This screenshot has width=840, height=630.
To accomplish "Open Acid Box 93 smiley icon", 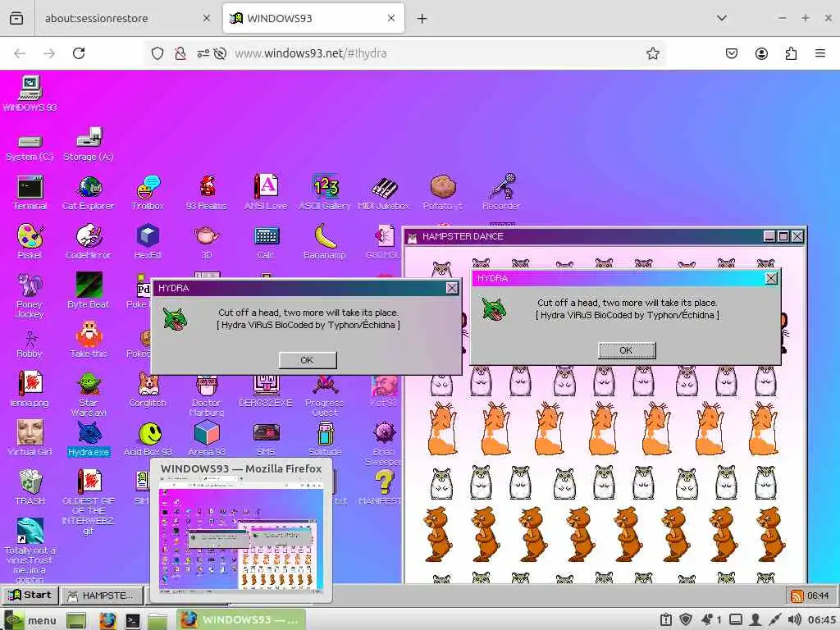I will click(x=148, y=439).
